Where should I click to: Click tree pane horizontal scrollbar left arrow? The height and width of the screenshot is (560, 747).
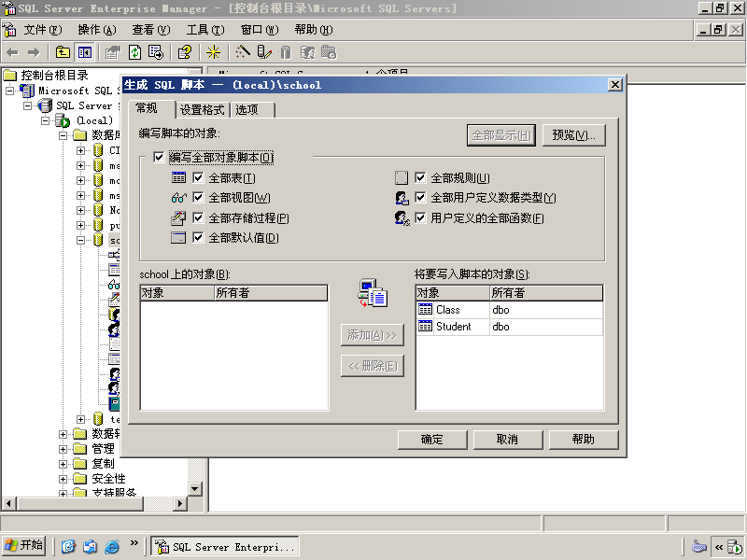(x=8, y=503)
